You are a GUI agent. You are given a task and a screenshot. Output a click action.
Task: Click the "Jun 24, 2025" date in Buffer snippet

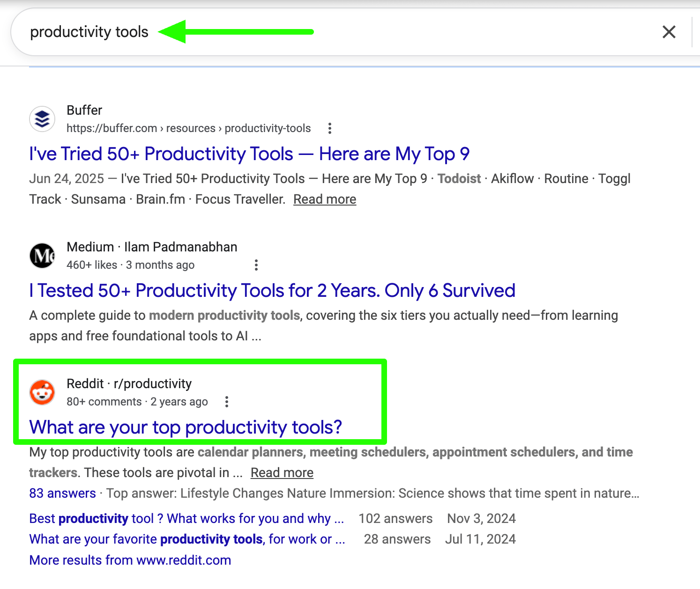coord(67,179)
